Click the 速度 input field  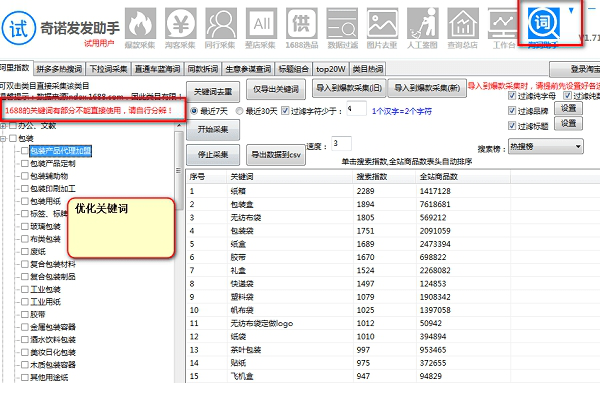pos(341,144)
